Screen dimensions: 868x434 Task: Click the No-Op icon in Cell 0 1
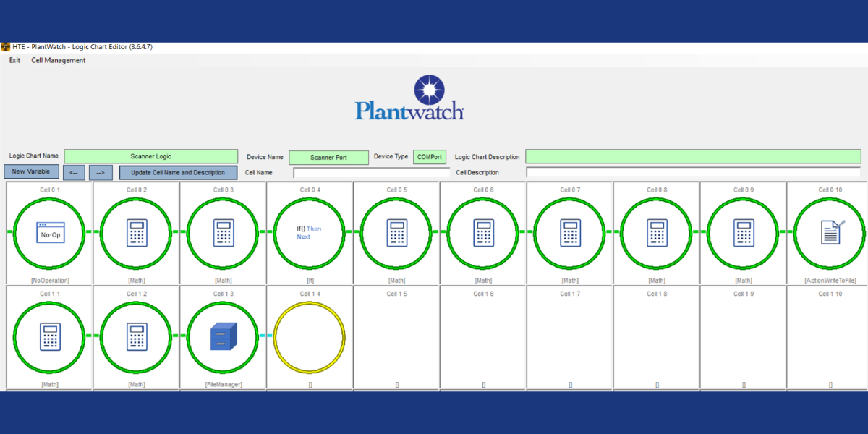click(x=50, y=232)
